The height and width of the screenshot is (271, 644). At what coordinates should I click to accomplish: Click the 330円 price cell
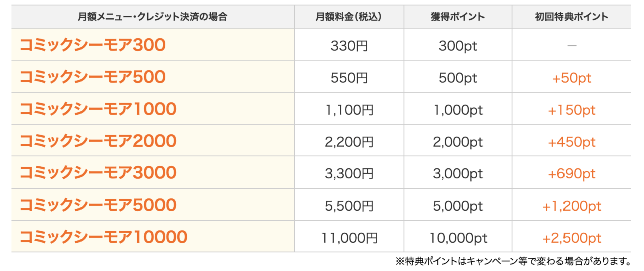(x=349, y=46)
